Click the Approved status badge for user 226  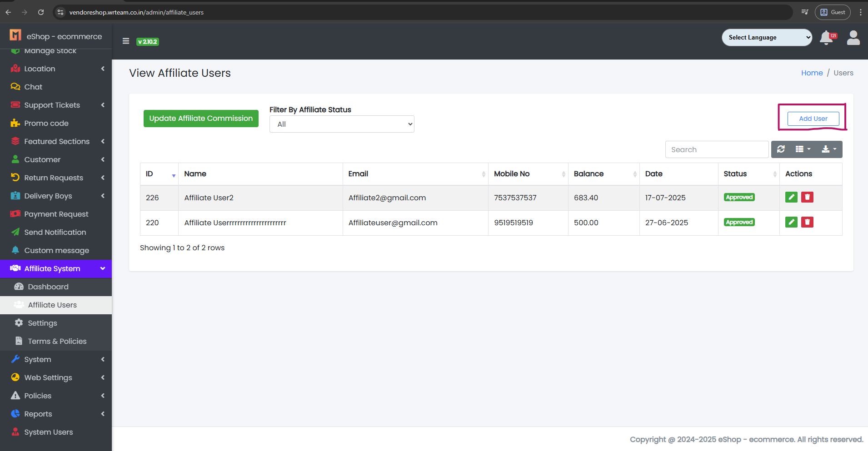pyautogui.click(x=739, y=197)
